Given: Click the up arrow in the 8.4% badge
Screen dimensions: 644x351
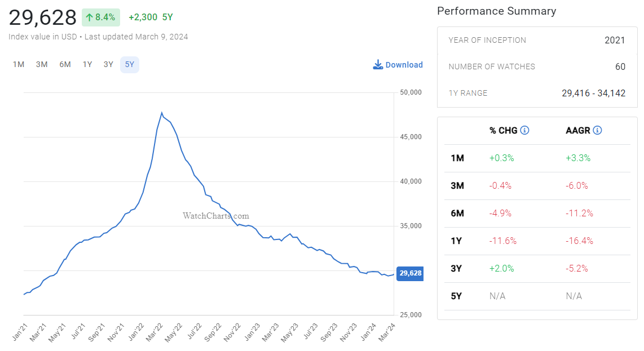Looking at the screenshot, I should point(89,17).
